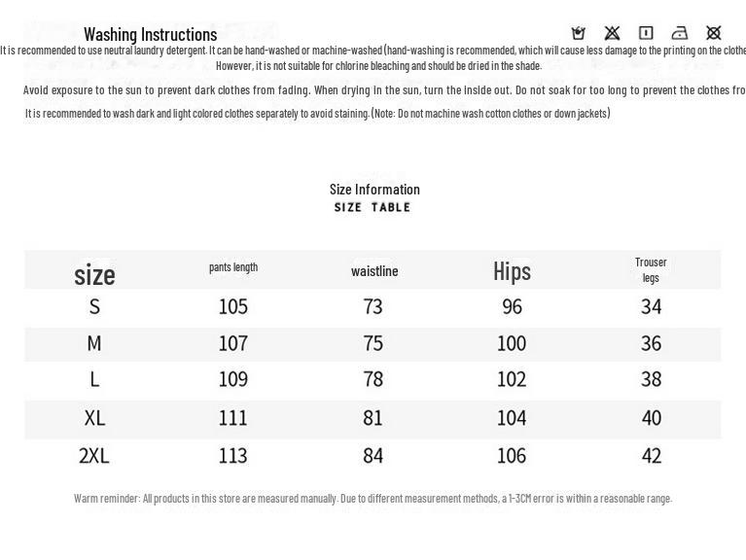Select the 'Hips' column header

pos(512,271)
